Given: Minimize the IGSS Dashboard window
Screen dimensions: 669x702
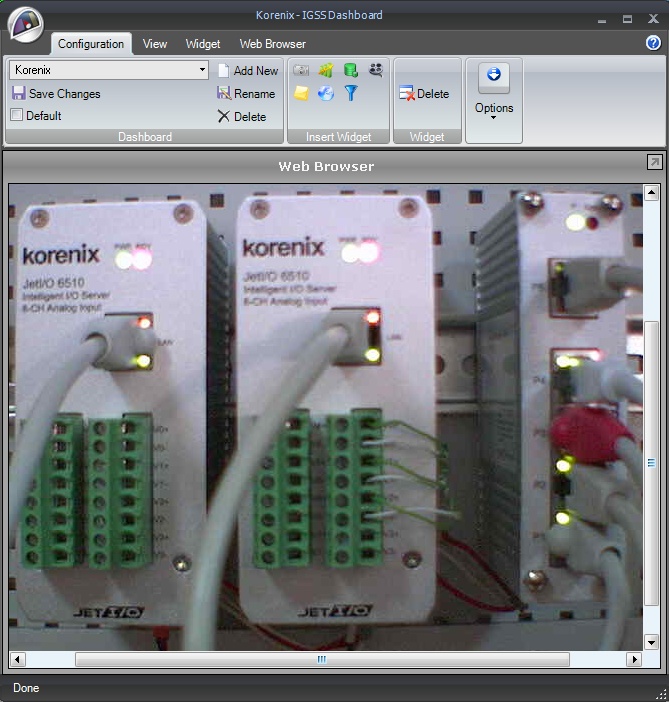Looking at the screenshot, I should tap(602, 19).
